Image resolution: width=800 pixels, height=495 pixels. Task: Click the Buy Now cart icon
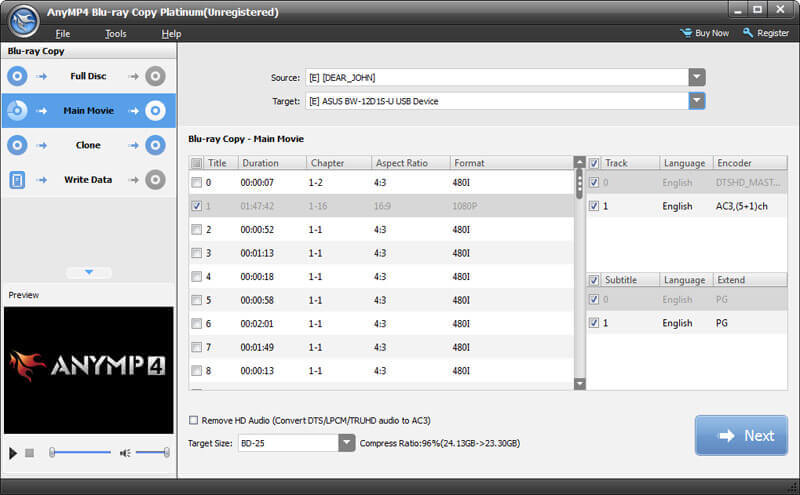click(x=686, y=33)
